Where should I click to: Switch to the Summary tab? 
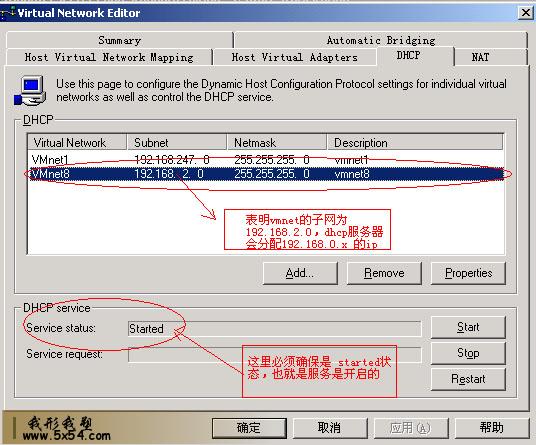pos(120,40)
